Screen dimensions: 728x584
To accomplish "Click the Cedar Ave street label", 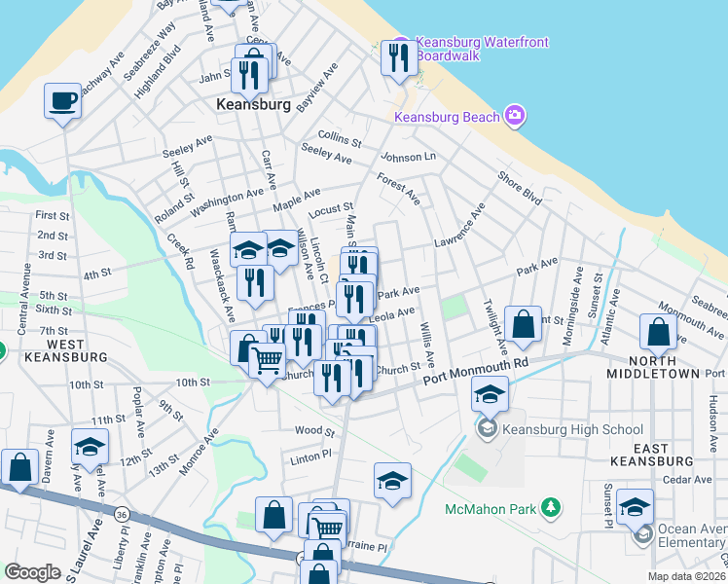I will (687, 480).
